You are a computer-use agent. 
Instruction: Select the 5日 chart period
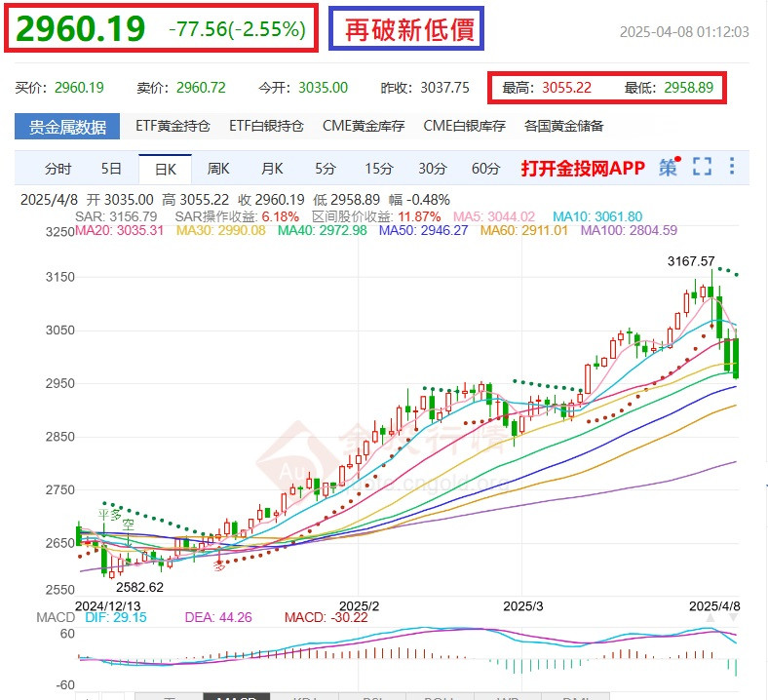pyautogui.click(x=111, y=169)
